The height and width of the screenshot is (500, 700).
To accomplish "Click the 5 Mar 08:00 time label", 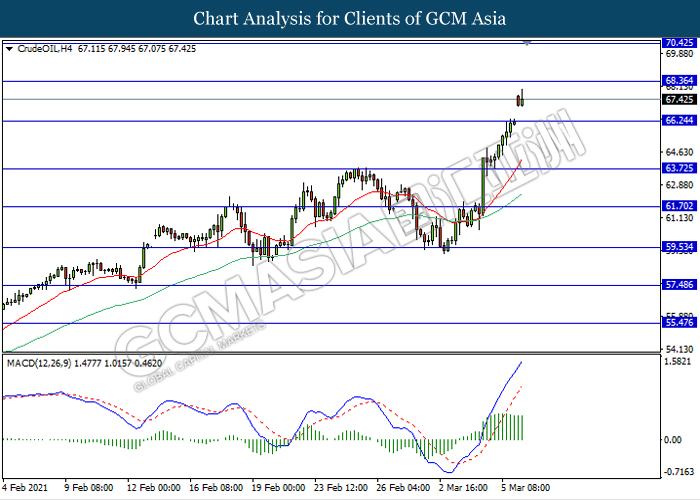I will (x=525, y=488).
